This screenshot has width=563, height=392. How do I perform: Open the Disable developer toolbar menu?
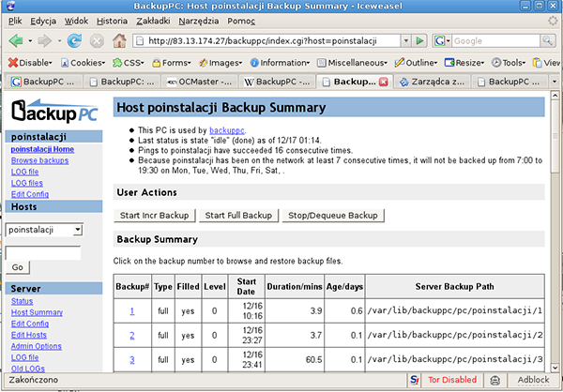pyautogui.click(x=30, y=63)
